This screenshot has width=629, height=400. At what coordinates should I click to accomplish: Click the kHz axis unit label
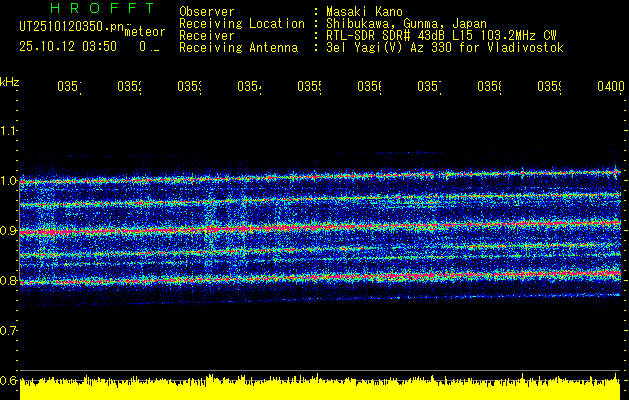pyautogui.click(x=9, y=83)
